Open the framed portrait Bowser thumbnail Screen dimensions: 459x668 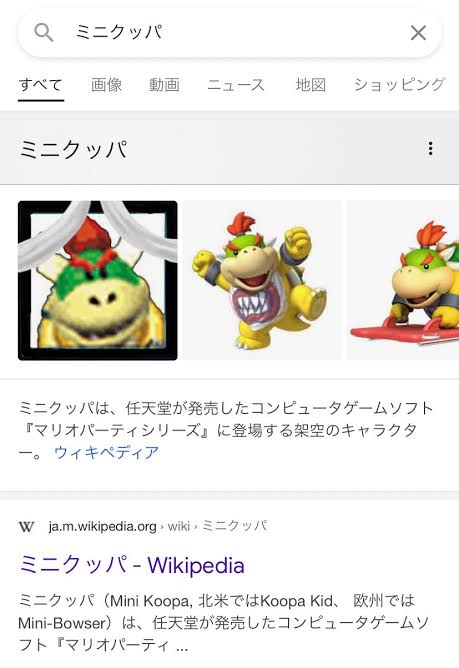pos(98,280)
